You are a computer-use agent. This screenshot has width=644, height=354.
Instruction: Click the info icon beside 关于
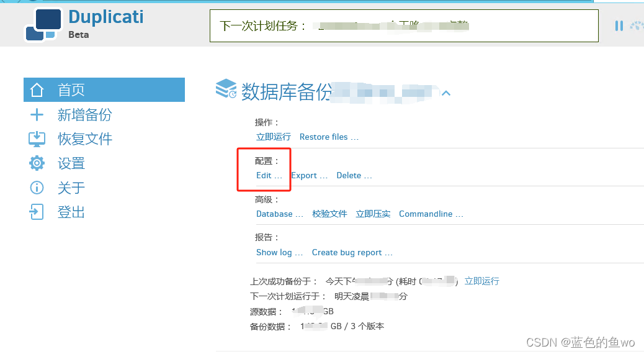tap(37, 188)
